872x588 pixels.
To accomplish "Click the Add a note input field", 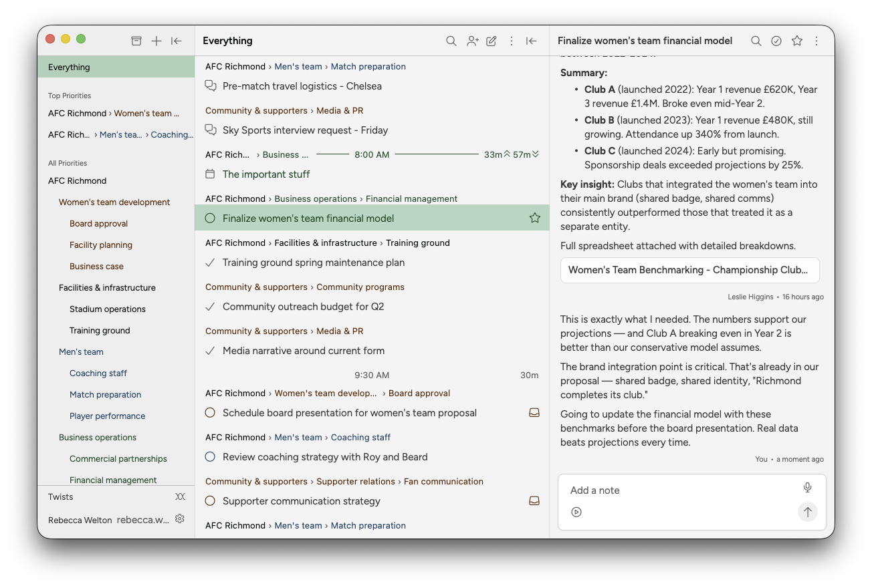I will (679, 490).
